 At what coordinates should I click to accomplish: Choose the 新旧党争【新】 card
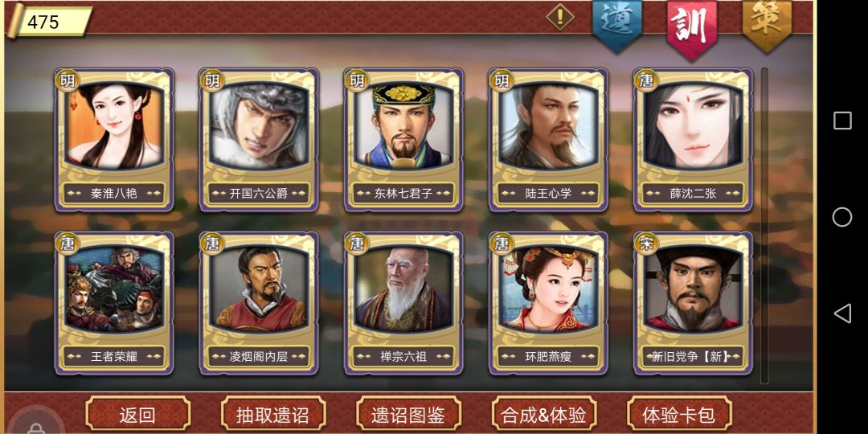693,303
